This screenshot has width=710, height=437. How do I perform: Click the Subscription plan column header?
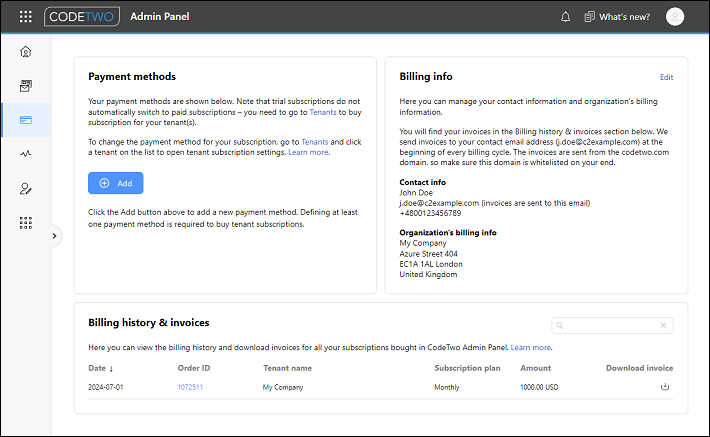(x=467, y=368)
